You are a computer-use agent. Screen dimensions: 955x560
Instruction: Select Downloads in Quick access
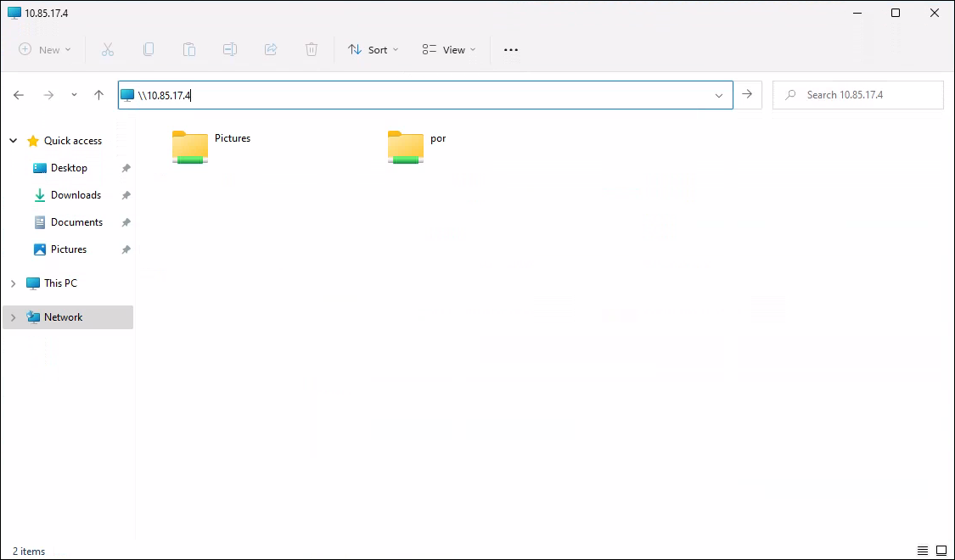click(76, 195)
